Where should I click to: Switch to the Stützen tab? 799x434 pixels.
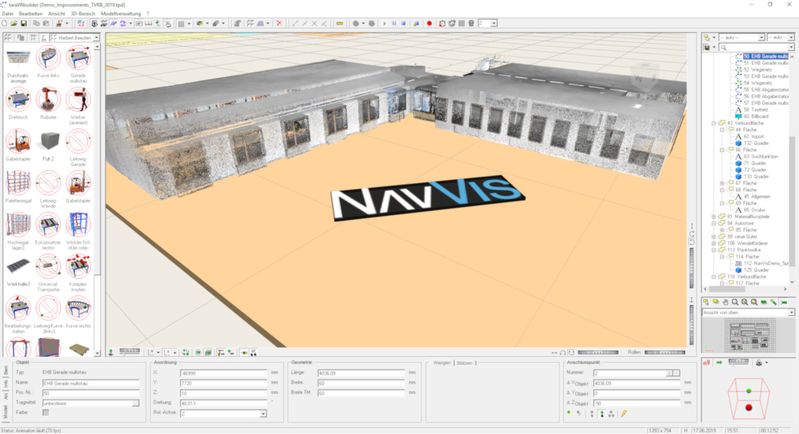464,363
